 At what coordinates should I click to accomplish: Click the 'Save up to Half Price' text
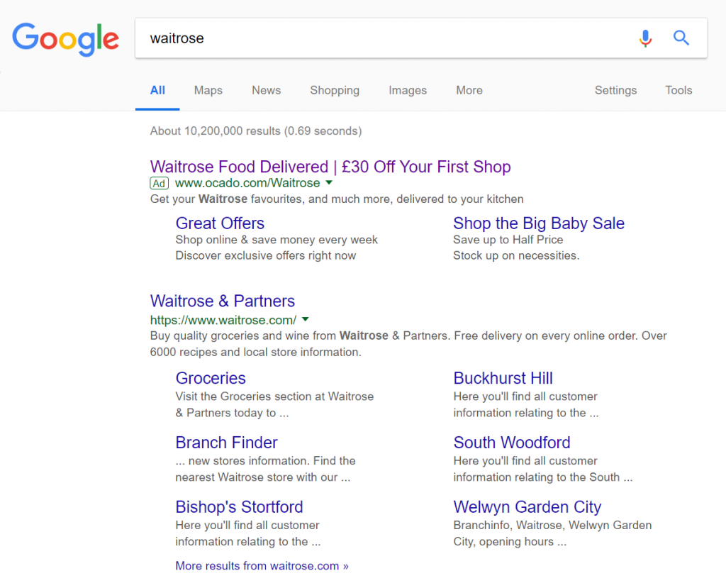508,240
